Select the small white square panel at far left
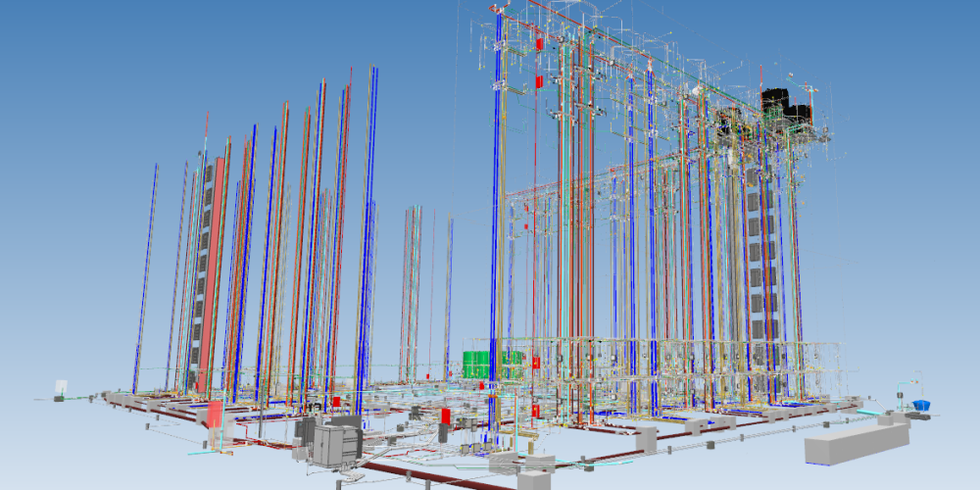Viewport: 980px width, 490px height. (61, 386)
